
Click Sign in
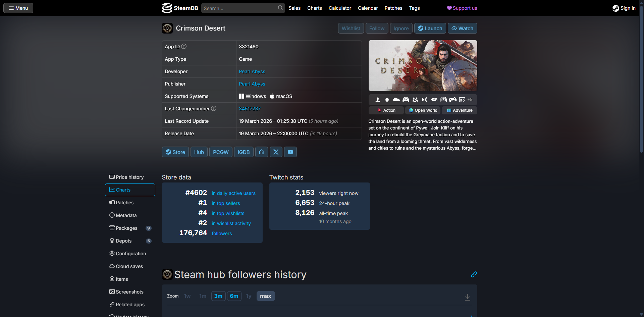[624, 8]
